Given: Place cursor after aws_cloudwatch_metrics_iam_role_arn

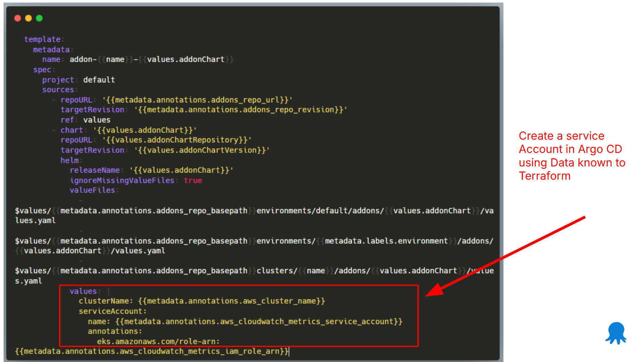Looking at the screenshot, I should (x=288, y=351).
